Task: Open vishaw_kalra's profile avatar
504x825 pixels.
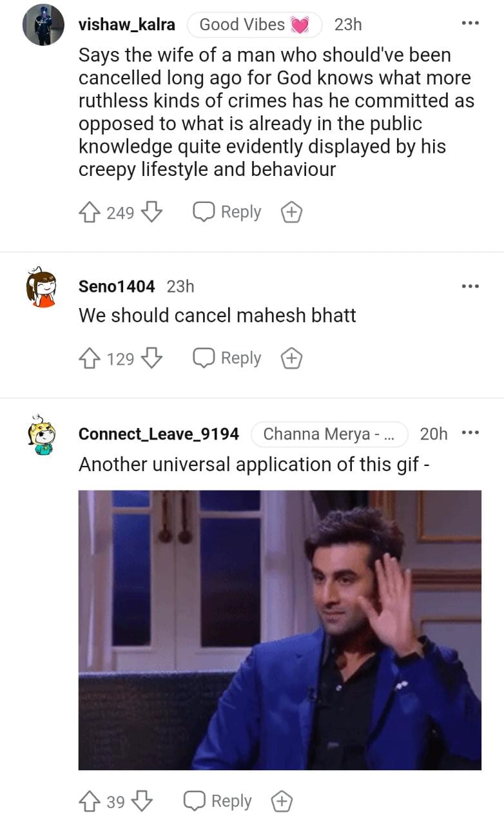Action: click(x=43, y=24)
